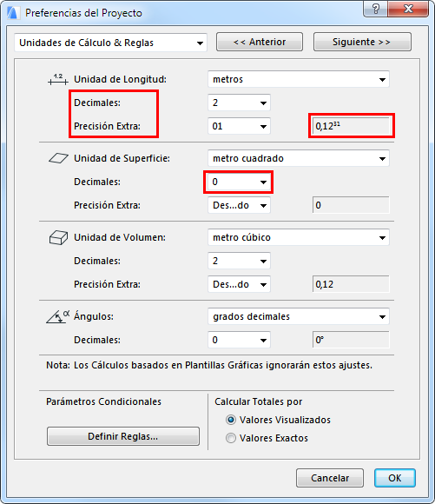
Task: Click the ArchiCAD icon in title bar
Action: 13,13
